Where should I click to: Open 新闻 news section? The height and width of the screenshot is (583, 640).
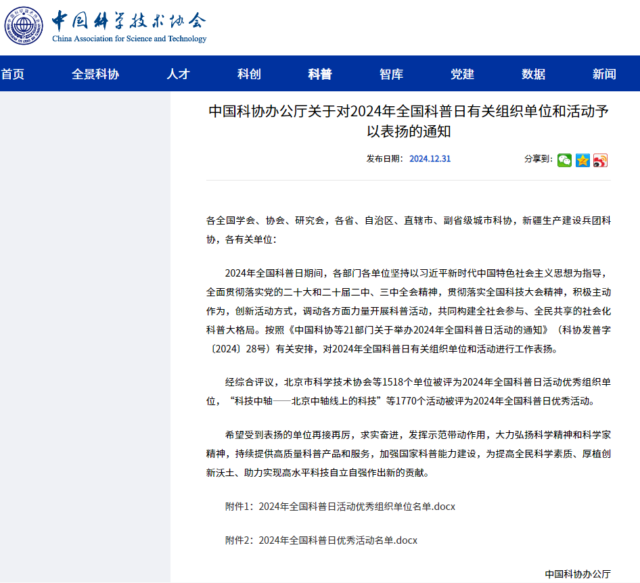(604, 74)
